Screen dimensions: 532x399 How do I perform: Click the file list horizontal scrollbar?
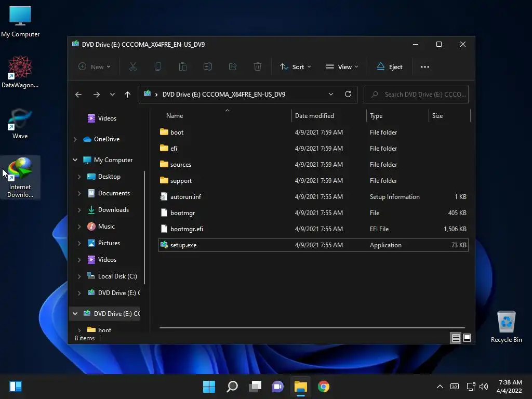pyautogui.click(x=312, y=328)
